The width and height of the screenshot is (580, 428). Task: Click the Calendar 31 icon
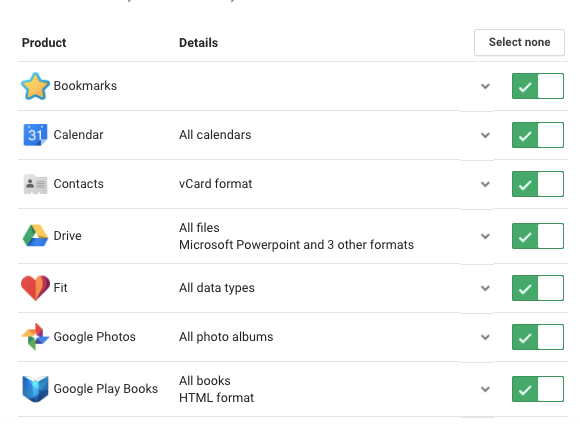pos(35,135)
